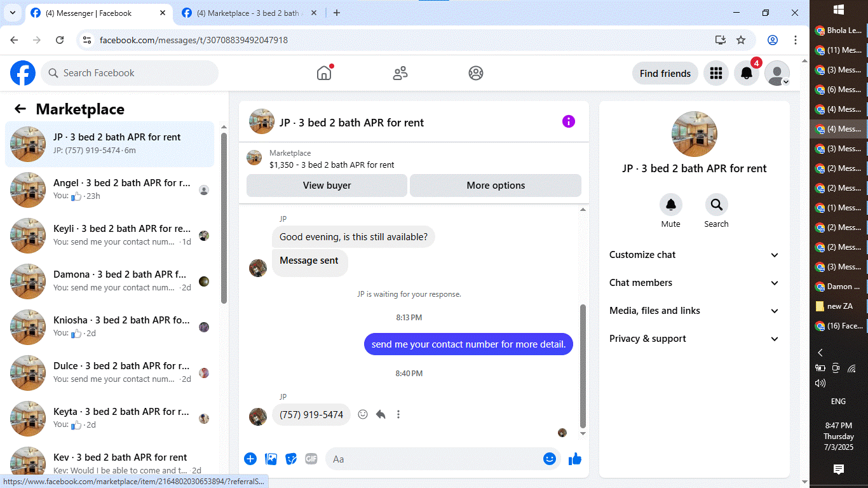Click the chat messages scrollbar thumb

(583, 365)
